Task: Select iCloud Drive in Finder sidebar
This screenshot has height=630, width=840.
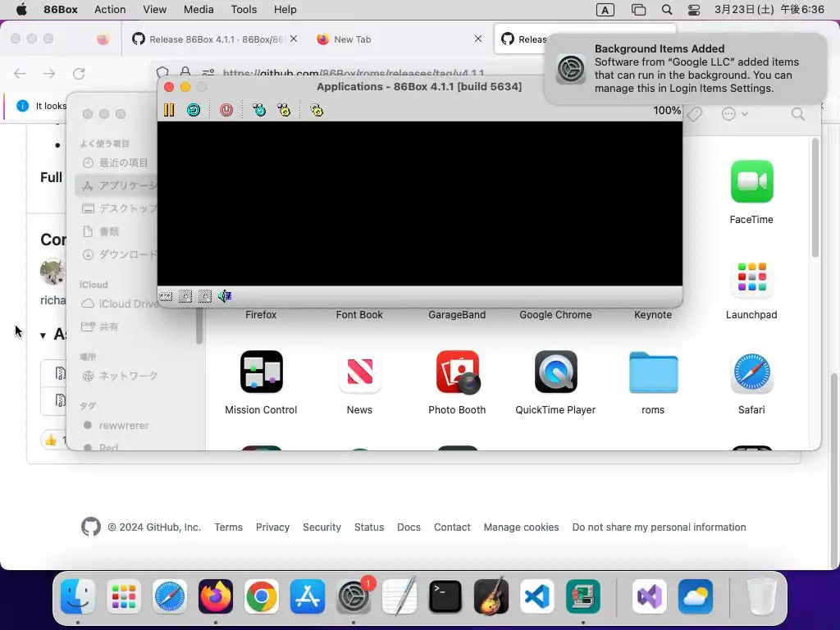Action: pos(119,304)
